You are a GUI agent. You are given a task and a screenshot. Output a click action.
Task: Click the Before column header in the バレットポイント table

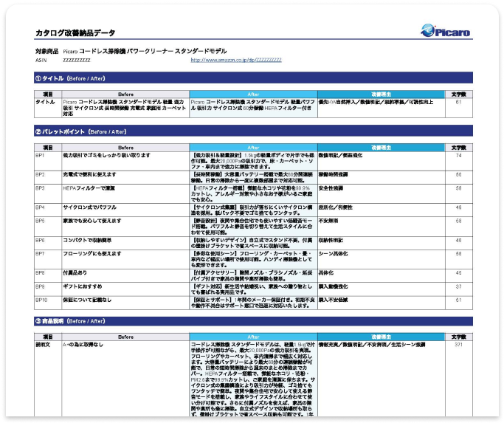click(125, 148)
